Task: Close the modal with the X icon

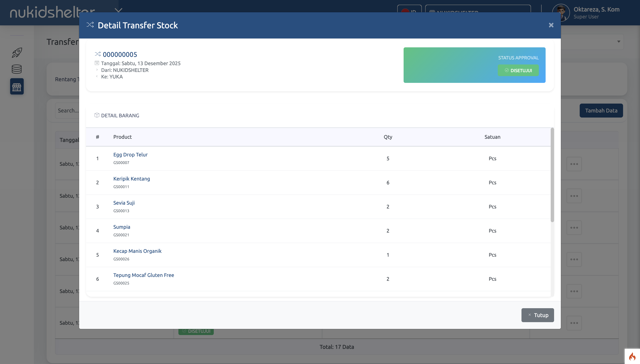Action: click(551, 25)
